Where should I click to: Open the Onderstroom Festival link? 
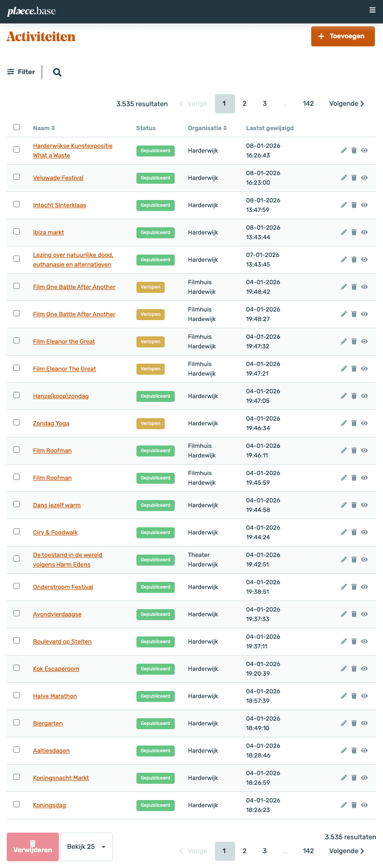coord(63,587)
